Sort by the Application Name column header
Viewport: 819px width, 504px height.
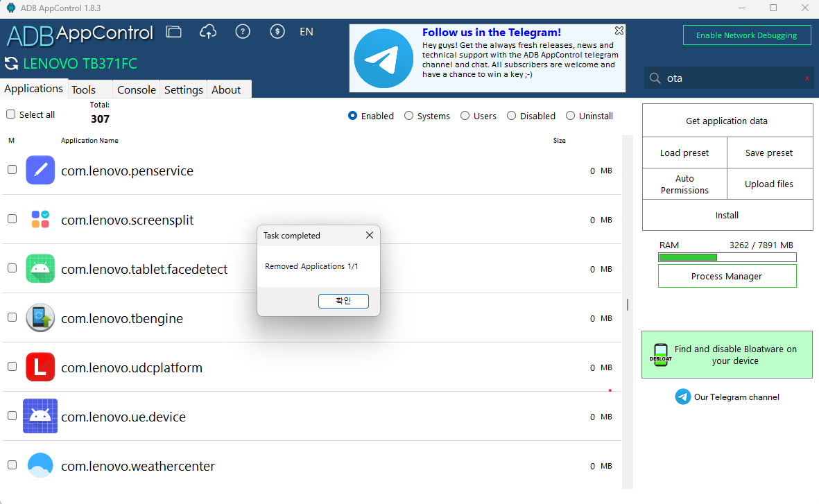tap(89, 141)
